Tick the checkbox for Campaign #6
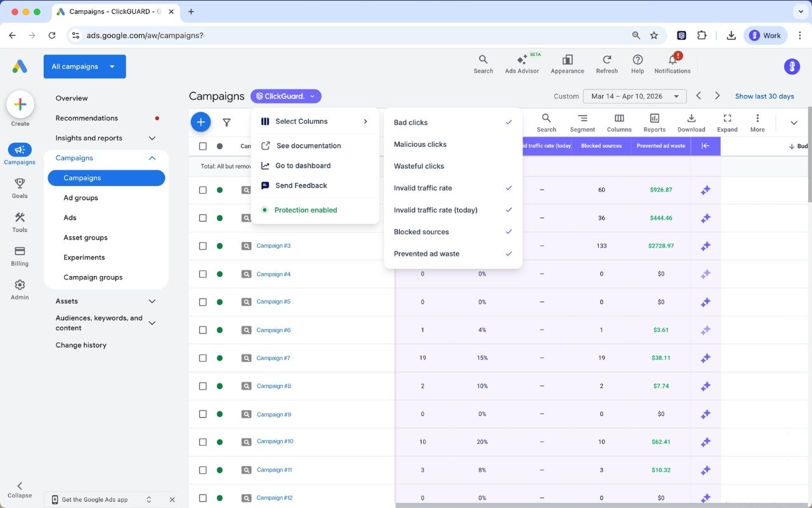This screenshot has width=812, height=508. pyautogui.click(x=203, y=330)
